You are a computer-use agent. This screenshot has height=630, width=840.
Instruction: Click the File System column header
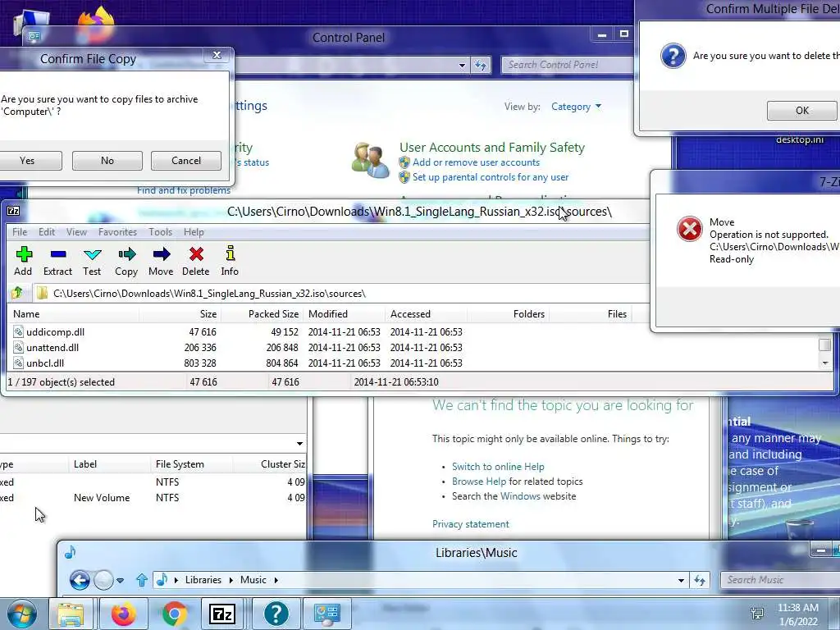190,464
